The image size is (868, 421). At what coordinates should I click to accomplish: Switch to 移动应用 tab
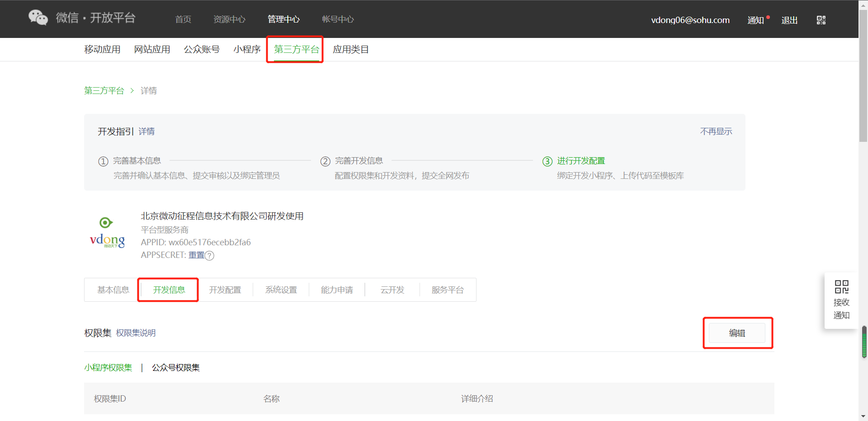pyautogui.click(x=102, y=49)
